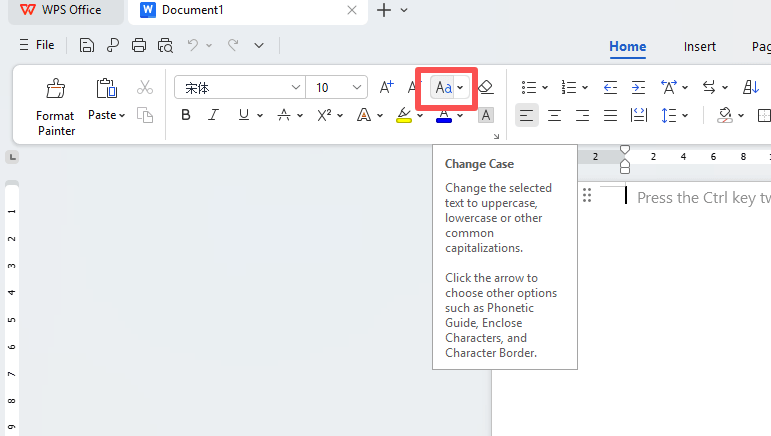Click the Distributed alignment icon
Image resolution: width=771 pixels, height=436 pixels.
(x=638, y=116)
